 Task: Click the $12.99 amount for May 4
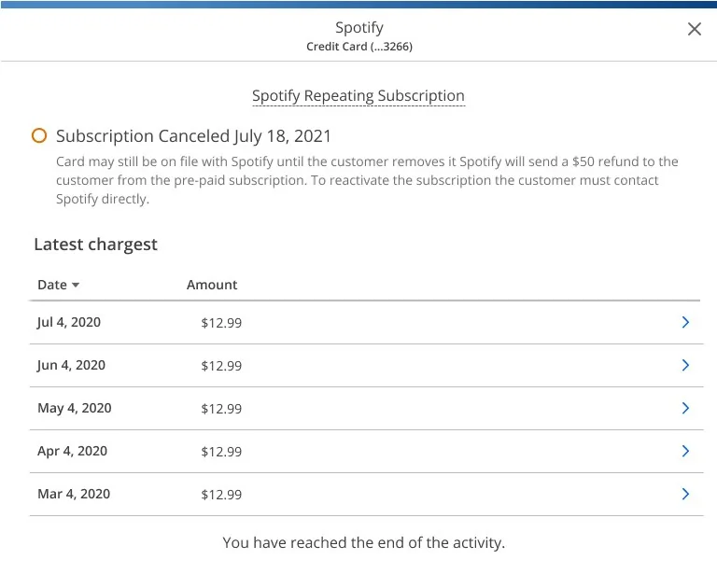[x=221, y=409]
